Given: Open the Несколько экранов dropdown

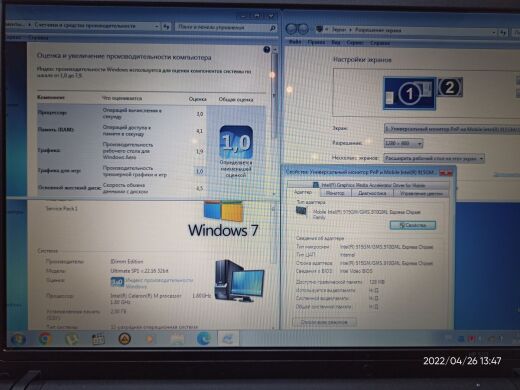Looking at the screenshot, I should [434, 158].
